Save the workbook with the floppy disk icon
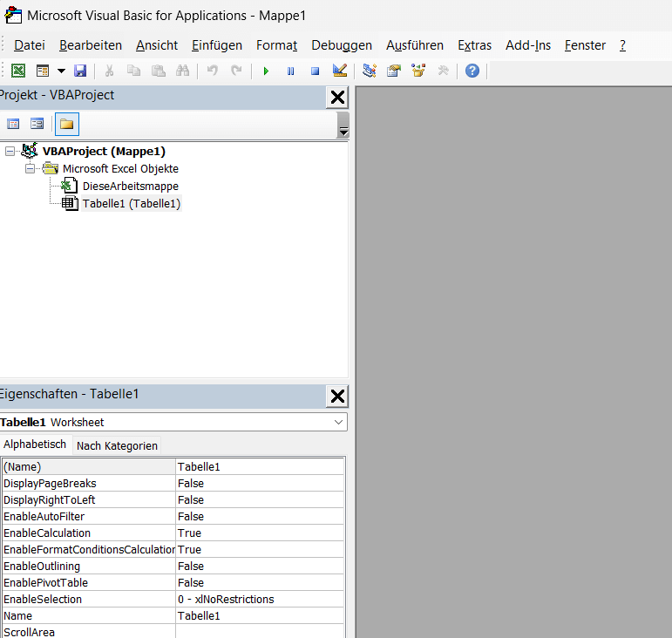Screen dimensions: 672x638 pos(80,71)
